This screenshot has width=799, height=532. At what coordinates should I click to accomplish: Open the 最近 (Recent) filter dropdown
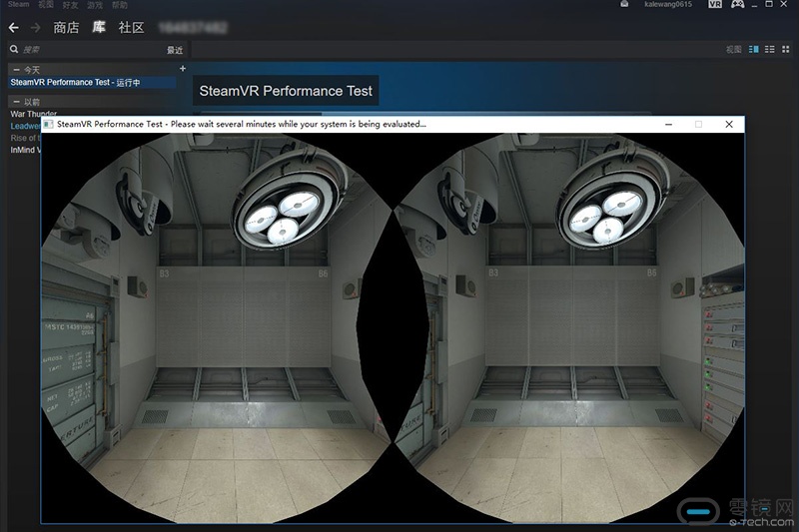pos(174,50)
